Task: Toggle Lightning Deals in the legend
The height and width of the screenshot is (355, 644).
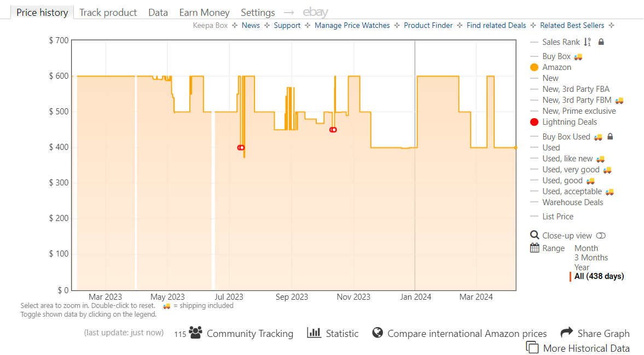Action: point(570,122)
